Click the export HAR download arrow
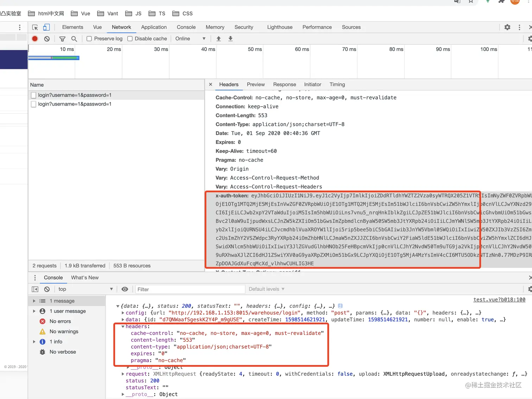 (230, 39)
